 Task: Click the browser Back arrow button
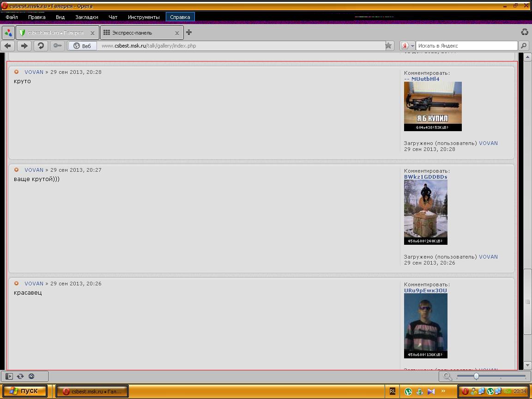pos(8,46)
